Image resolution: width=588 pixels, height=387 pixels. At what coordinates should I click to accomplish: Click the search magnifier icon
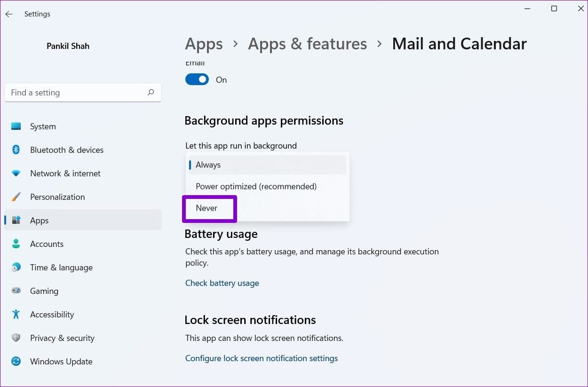[151, 93]
